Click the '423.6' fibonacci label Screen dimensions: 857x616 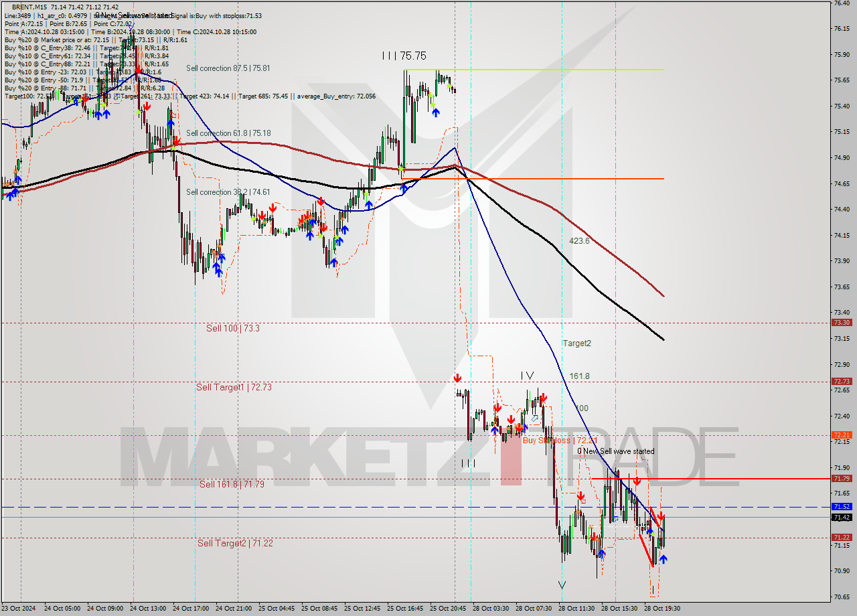click(x=579, y=241)
